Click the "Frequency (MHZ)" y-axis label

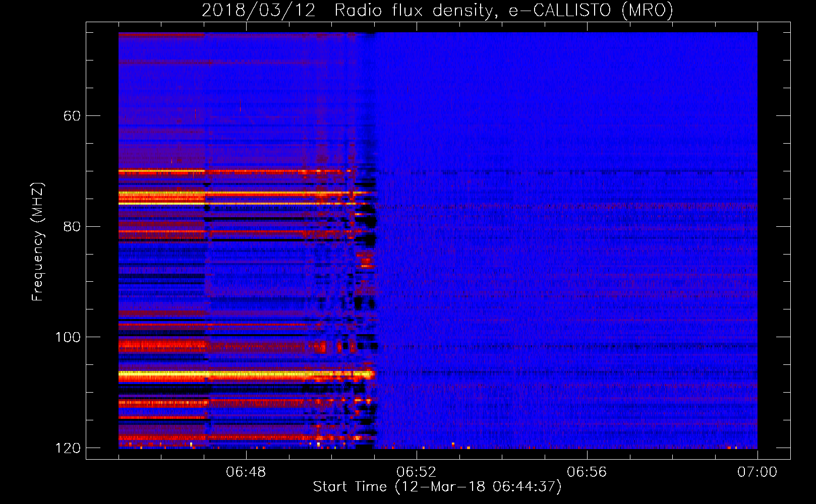[38, 242]
